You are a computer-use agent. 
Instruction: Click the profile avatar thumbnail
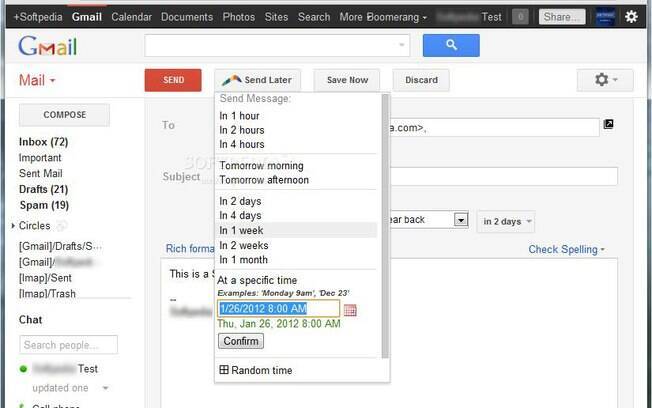point(605,17)
